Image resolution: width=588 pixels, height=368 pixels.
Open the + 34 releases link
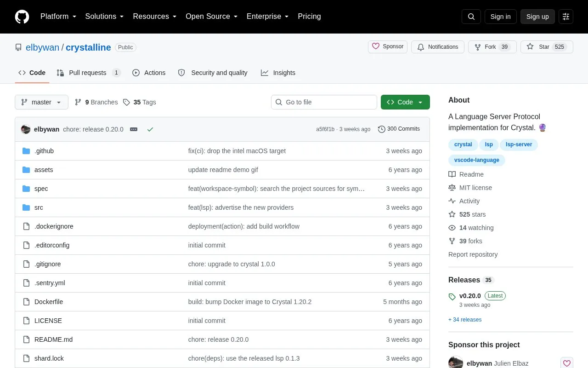(x=465, y=320)
